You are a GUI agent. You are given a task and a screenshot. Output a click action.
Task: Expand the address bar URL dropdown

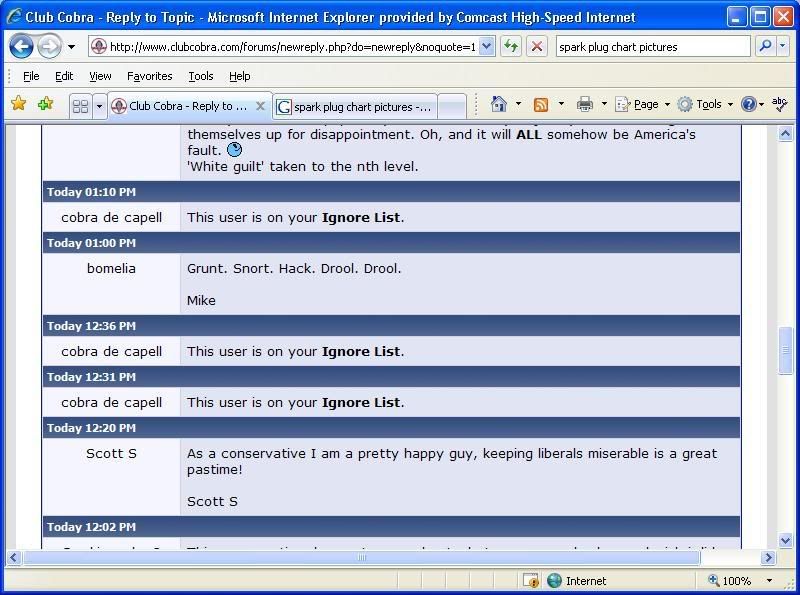tap(486, 46)
